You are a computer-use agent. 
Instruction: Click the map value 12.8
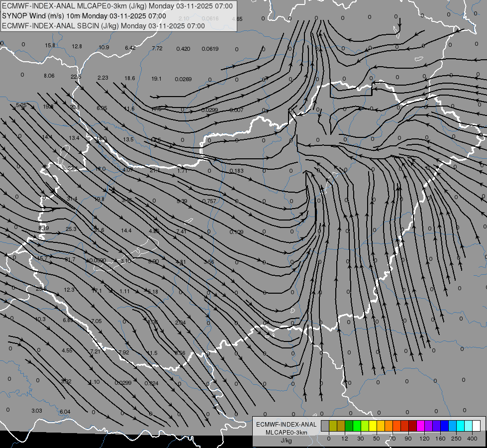click(x=77, y=47)
